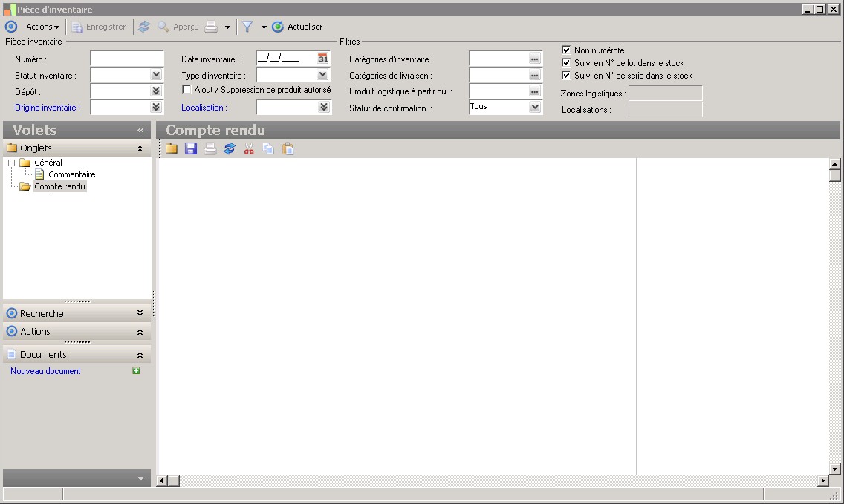Open the printer dropdown arrow

227,27
